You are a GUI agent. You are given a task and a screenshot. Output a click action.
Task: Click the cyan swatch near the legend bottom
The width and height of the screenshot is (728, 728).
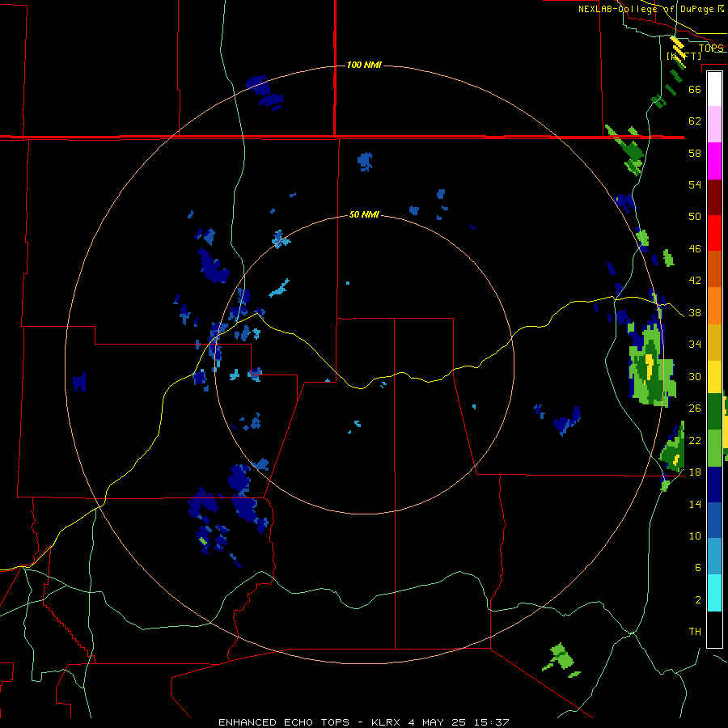click(x=714, y=593)
